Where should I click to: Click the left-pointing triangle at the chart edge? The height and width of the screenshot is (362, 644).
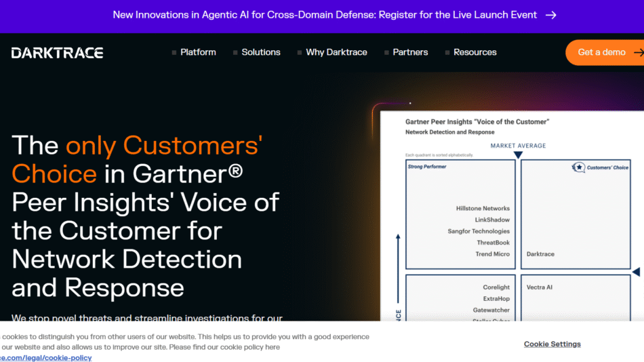[x=636, y=273]
